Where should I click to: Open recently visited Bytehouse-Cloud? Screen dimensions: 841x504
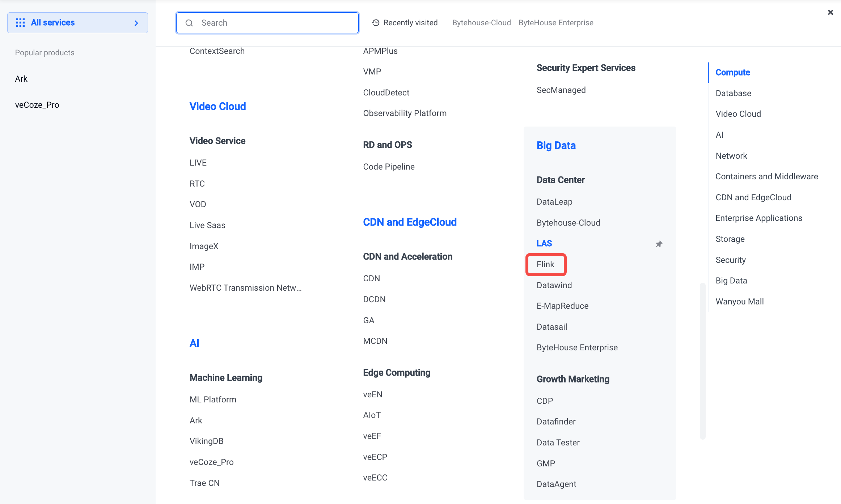[x=481, y=23]
